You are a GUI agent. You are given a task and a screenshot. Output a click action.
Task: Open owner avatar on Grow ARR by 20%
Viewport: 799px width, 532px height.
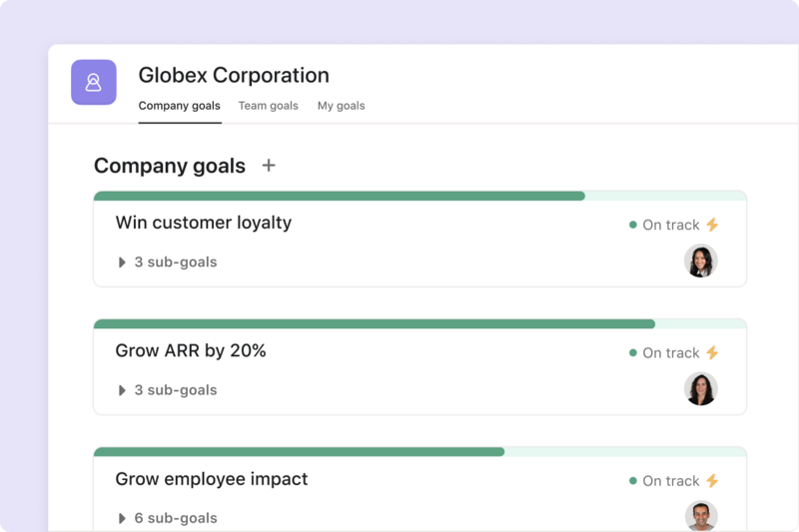[701, 389]
